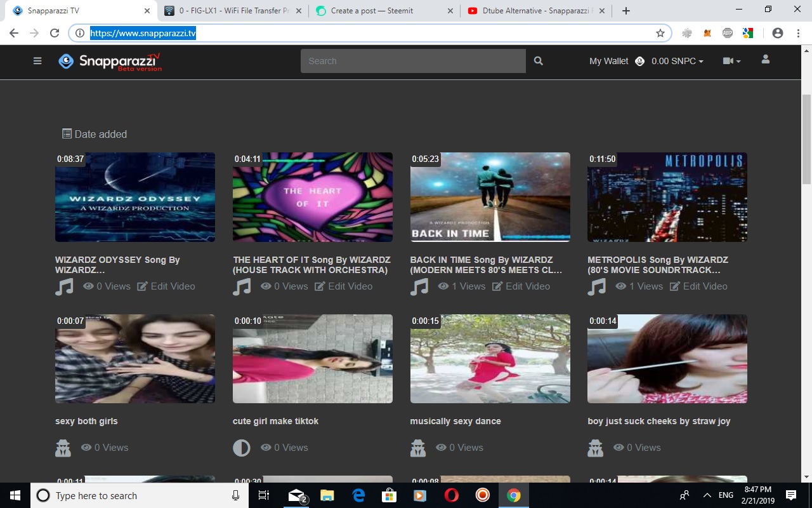Click the Adblock Plus extension icon
This screenshot has height=508, width=812.
(x=728, y=32)
